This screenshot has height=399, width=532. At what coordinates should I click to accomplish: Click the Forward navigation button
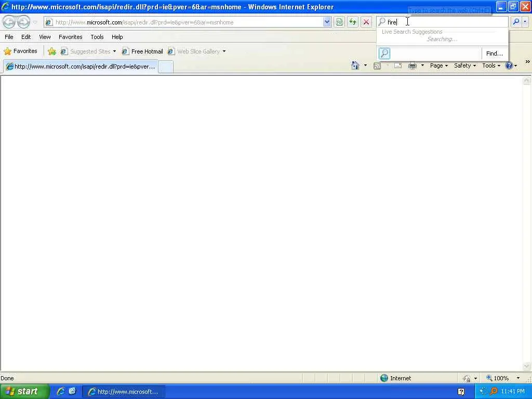(x=23, y=22)
